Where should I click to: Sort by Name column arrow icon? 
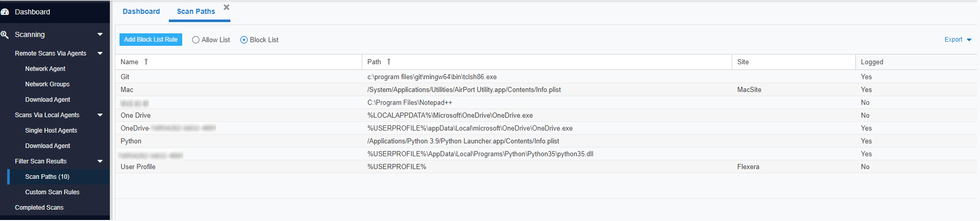pos(146,62)
